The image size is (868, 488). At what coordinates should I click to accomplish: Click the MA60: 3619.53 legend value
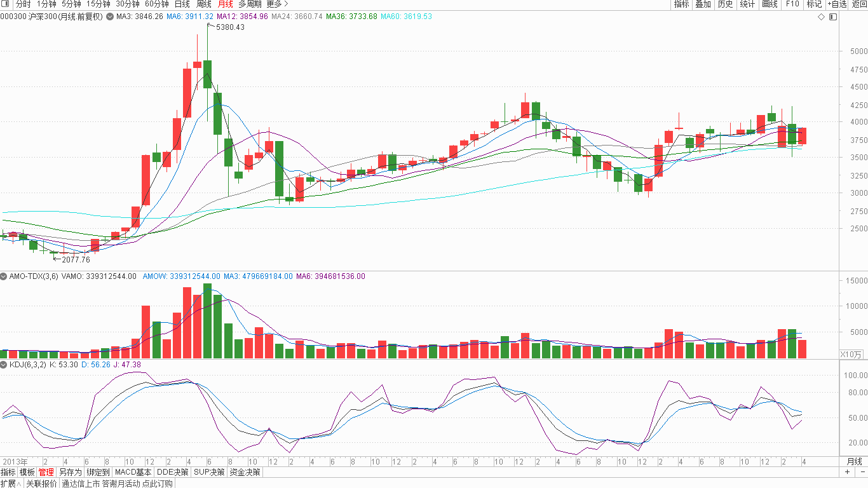406,17
